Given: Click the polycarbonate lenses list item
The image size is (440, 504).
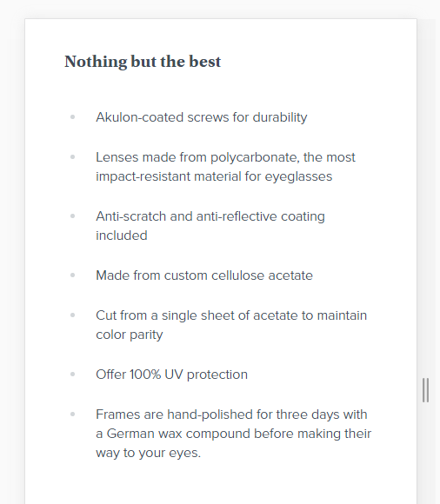Looking at the screenshot, I should pyautogui.click(x=225, y=167).
